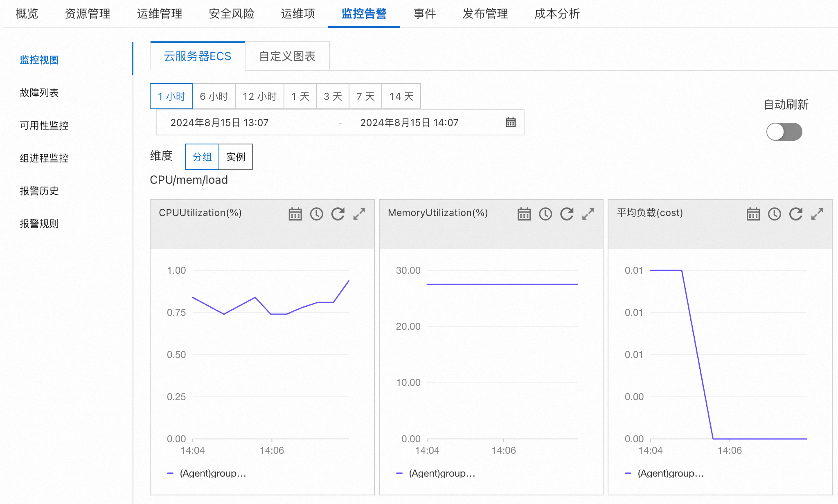Open the 事件 top tab

(x=425, y=14)
